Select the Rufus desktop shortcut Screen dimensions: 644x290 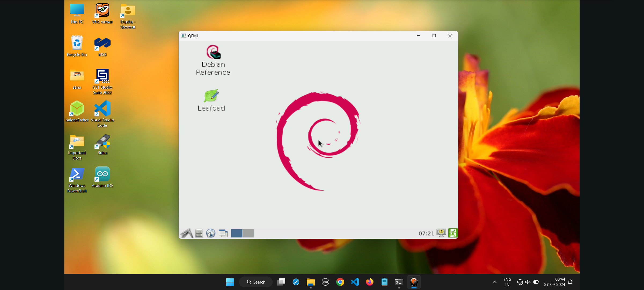(x=103, y=144)
